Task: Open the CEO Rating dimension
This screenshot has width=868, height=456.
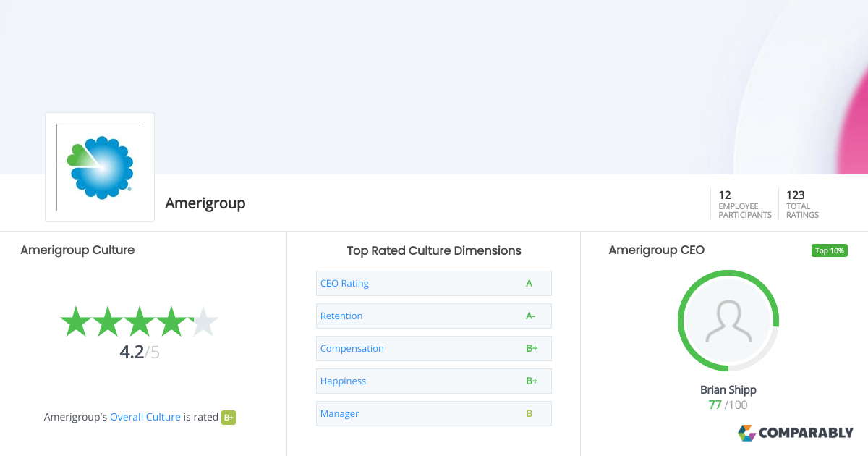Action: coord(434,283)
